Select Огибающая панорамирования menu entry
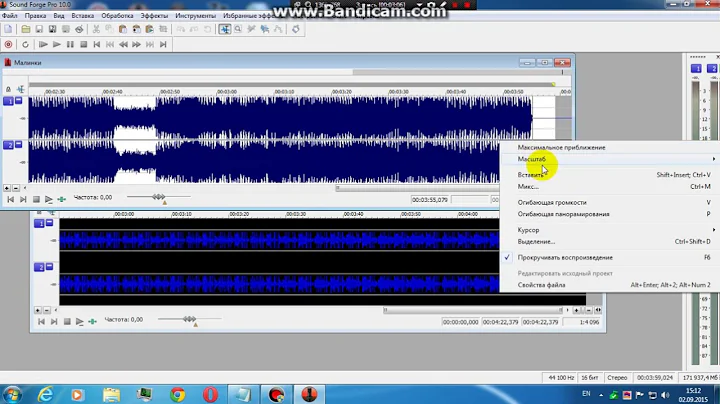 point(609,214)
